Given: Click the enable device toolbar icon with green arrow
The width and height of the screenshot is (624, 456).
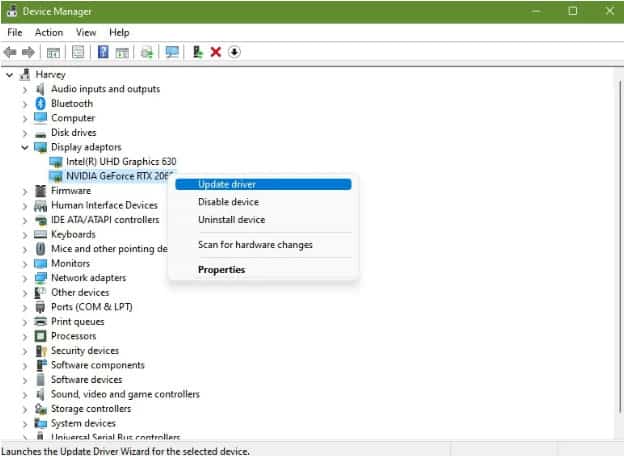Looking at the screenshot, I should pos(197,52).
